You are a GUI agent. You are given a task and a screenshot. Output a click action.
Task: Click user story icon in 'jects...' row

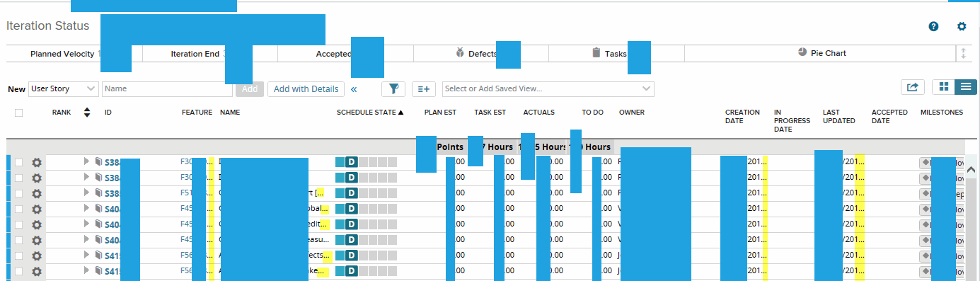point(98,256)
